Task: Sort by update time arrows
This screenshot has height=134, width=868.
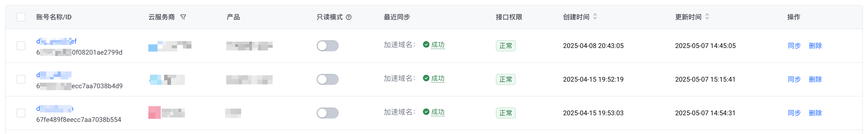Action: (x=707, y=17)
